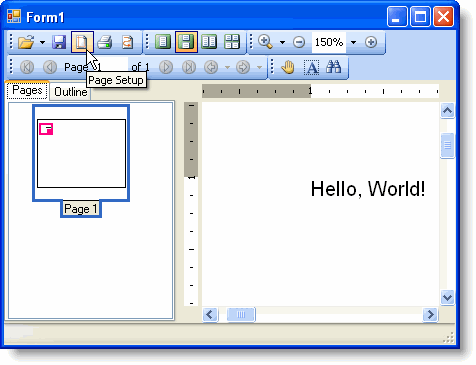This screenshot has height=365, width=476.
Task: Open the back history dropdown arrow
Action: tap(227, 68)
